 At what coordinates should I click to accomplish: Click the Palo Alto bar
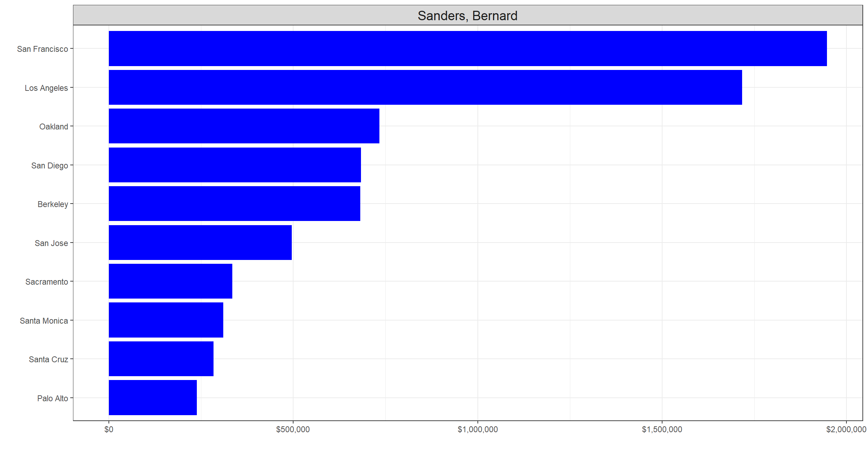click(x=153, y=398)
